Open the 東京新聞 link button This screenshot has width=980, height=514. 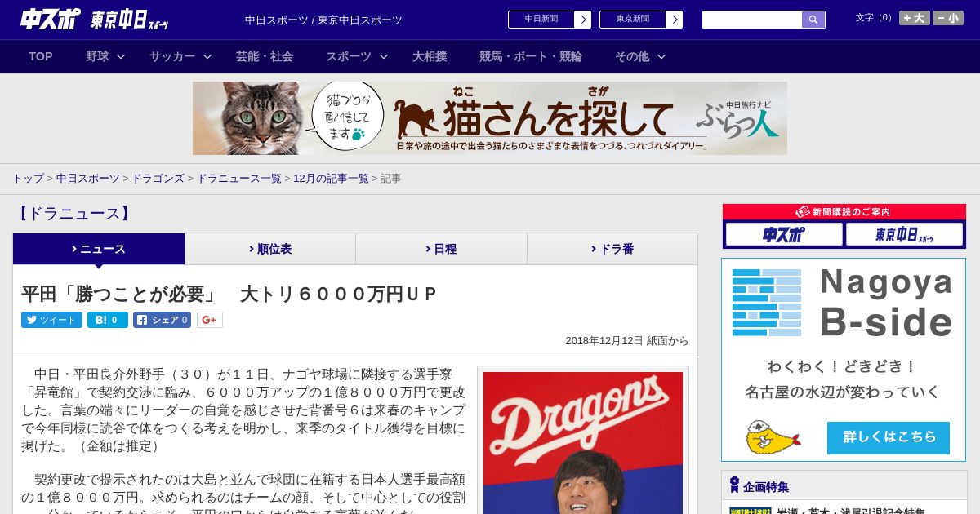point(633,19)
